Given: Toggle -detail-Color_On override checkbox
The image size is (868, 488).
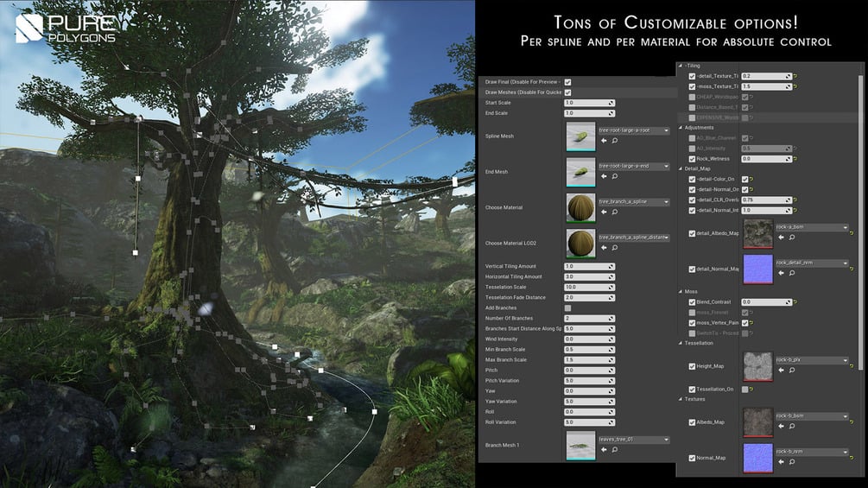Looking at the screenshot, I should click(x=692, y=180).
